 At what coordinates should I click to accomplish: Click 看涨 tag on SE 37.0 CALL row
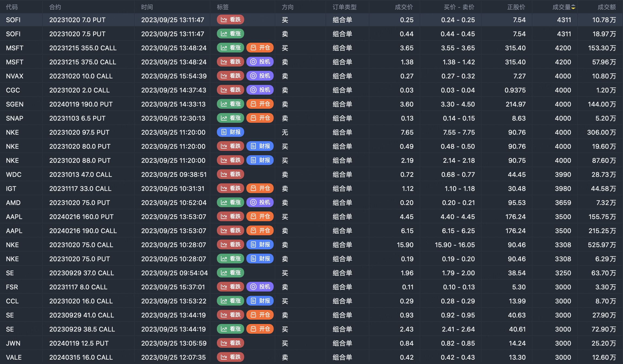[x=231, y=273]
